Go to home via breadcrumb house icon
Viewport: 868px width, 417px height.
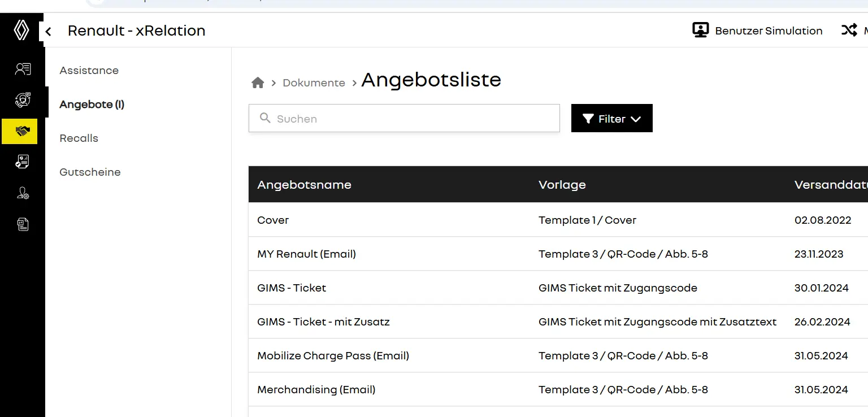pos(258,82)
